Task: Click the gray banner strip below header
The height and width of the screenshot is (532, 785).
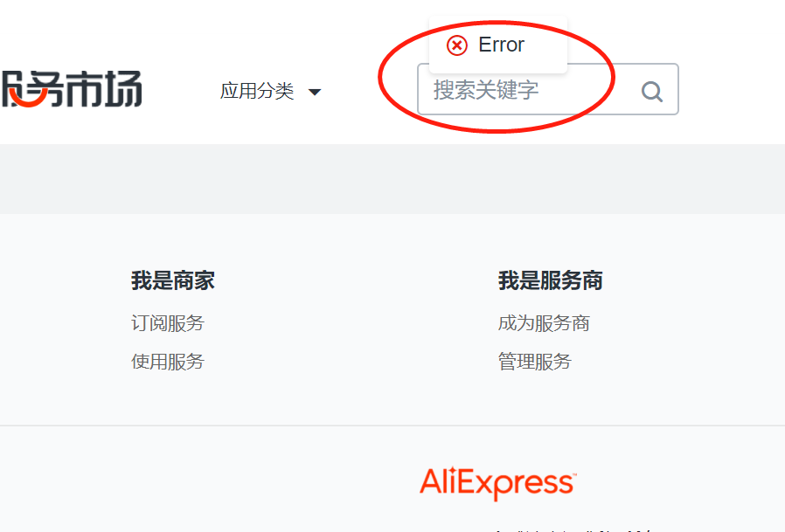Action: (x=392, y=179)
